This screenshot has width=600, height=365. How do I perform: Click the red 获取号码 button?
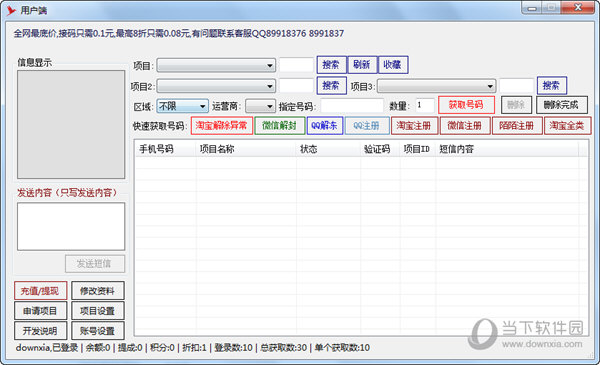point(466,105)
